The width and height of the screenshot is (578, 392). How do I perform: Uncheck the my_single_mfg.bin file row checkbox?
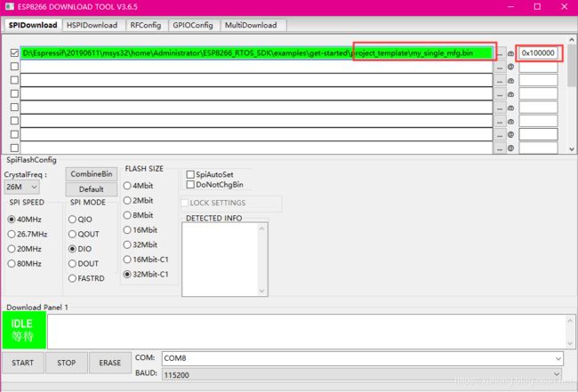14,53
